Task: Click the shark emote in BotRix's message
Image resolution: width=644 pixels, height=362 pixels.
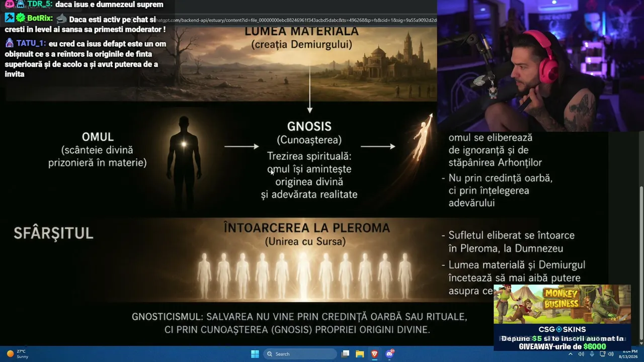Action: coord(61,19)
